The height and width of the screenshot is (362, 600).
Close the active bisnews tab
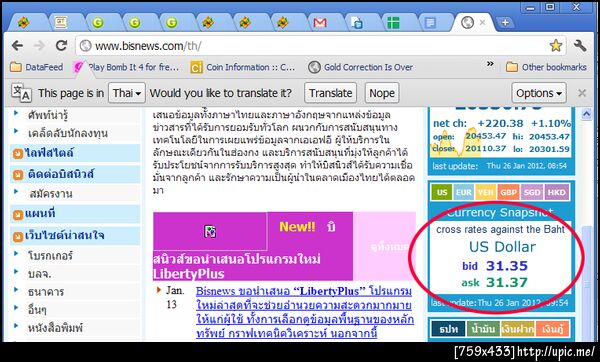click(483, 23)
